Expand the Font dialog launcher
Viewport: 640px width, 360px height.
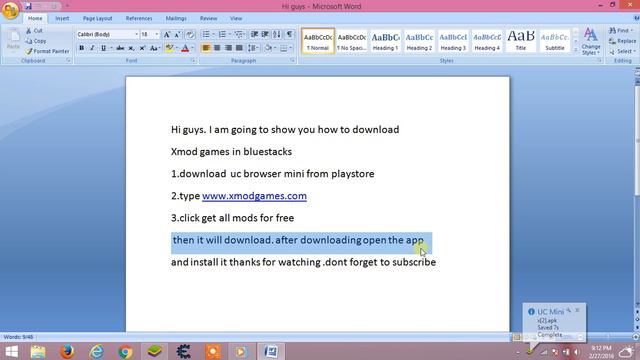point(193,61)
